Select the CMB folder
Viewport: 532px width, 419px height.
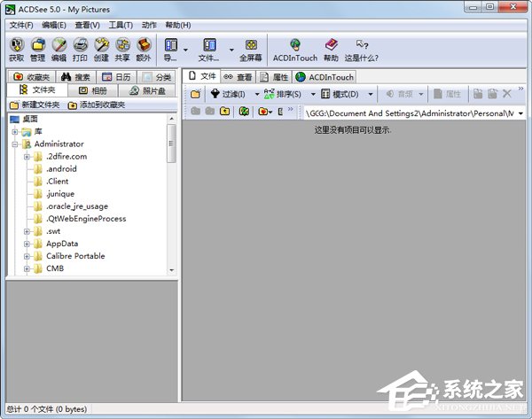(x=55, y=268)
